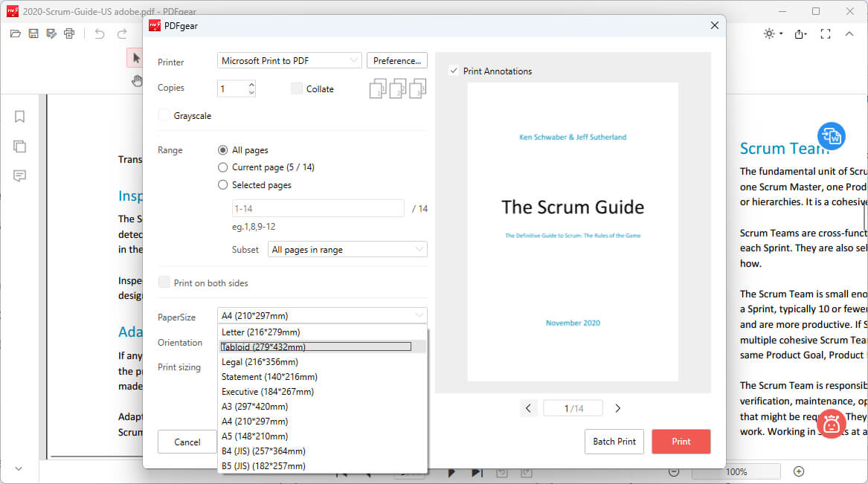868x484 pixels.
Task: Click the save icon in toolbar
Action: (33, 33)
